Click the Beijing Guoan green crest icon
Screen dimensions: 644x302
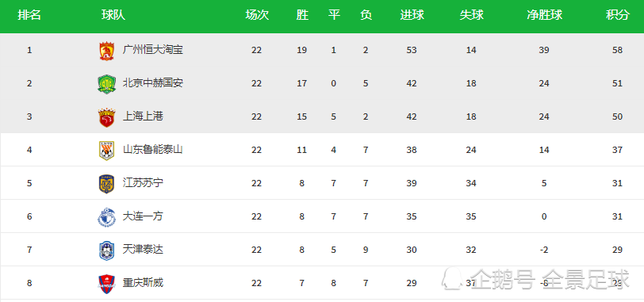tap(106, 84)
